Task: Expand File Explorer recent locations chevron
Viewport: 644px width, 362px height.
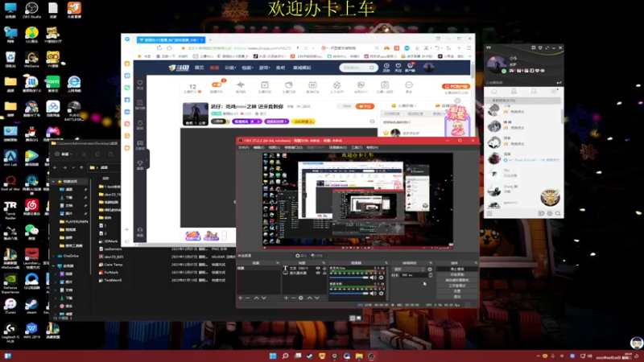Action: (x=73, y=167)
